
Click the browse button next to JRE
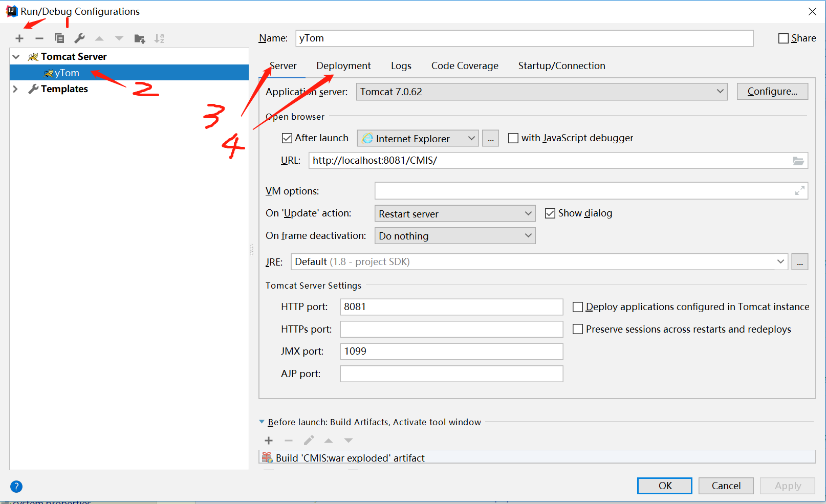800,261
